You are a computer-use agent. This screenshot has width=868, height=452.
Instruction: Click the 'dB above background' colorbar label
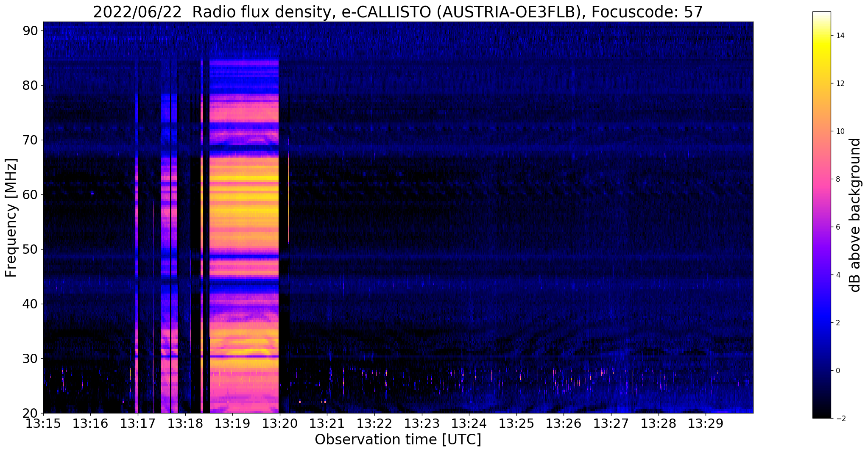(855, 215)
